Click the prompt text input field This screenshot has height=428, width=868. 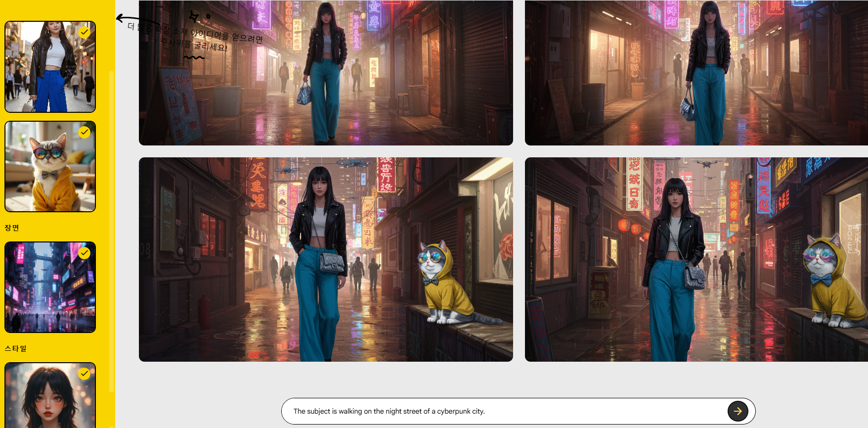coord(507,411)
